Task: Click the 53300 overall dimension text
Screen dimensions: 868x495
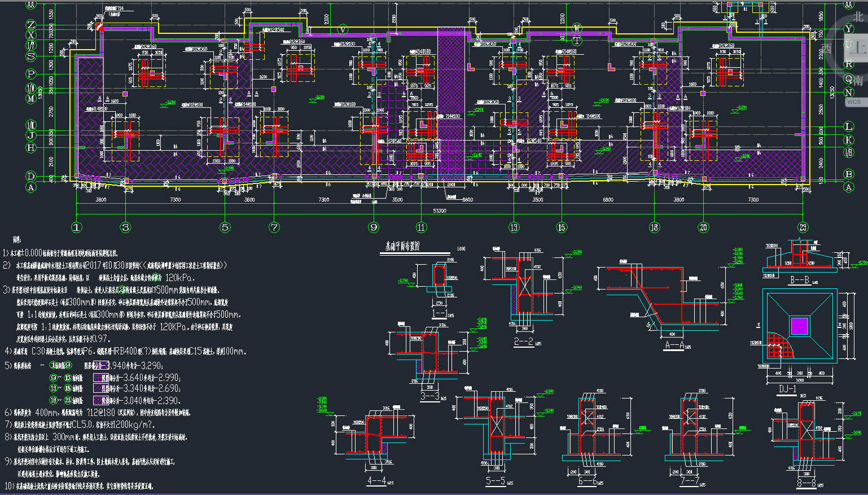Action: click(x=439, y=211)
